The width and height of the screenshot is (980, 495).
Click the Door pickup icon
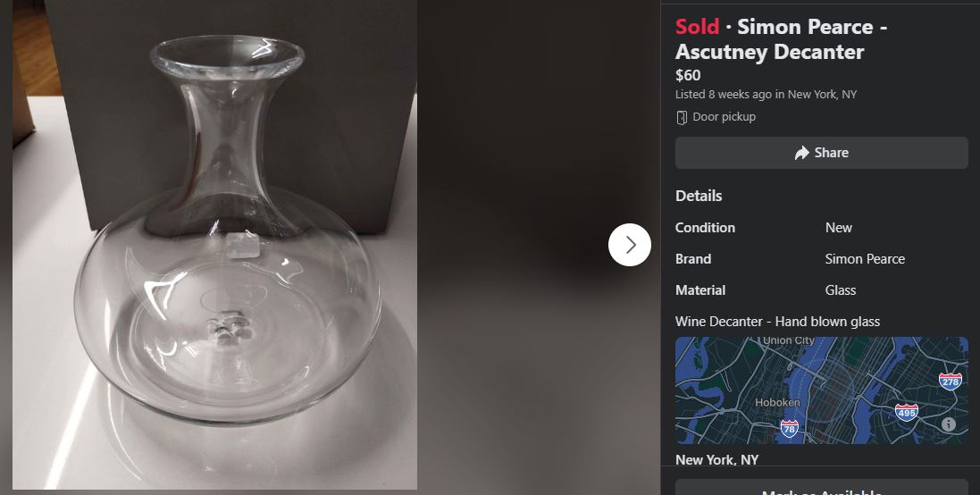point(682,117)
